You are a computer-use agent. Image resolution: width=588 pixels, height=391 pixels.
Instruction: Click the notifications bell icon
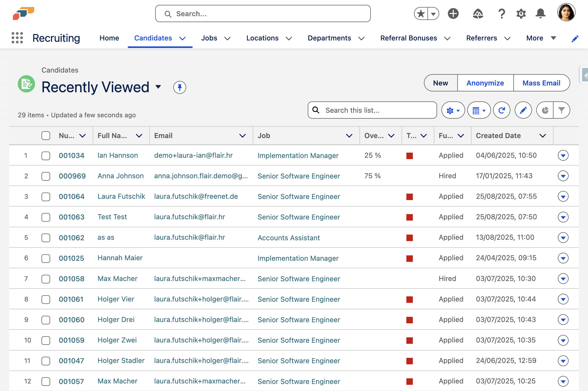pyautogui.click(x=540, y=13)
